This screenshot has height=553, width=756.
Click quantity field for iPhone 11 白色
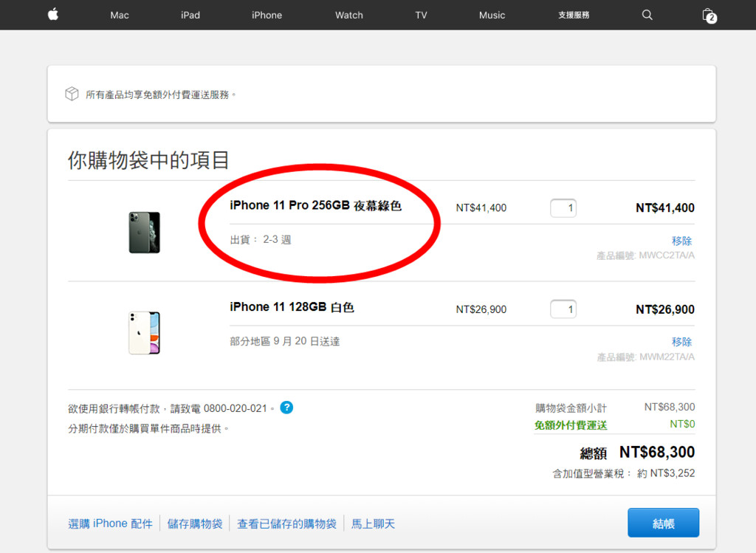coord(563,309)
